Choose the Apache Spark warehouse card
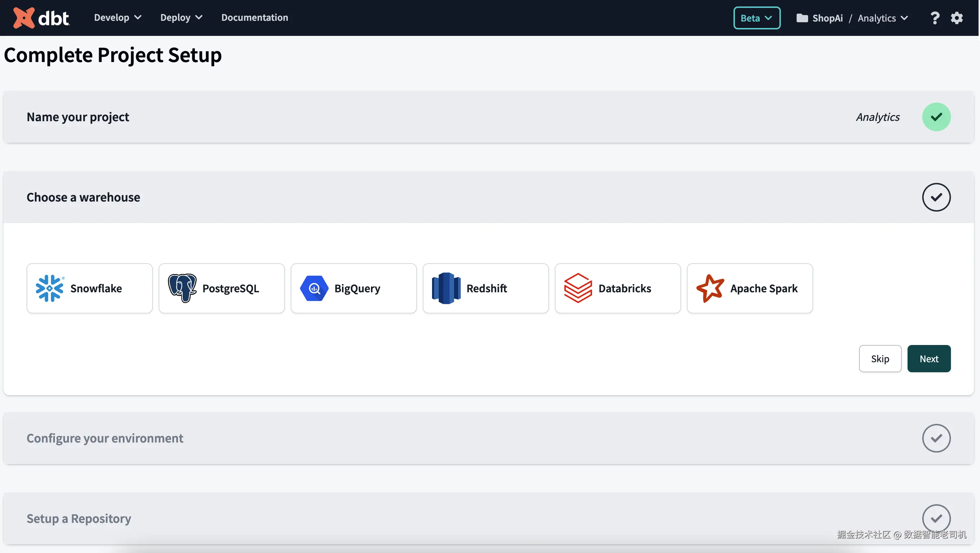The height and width of the screenshot is (553, 980). (x=750, y=288)
